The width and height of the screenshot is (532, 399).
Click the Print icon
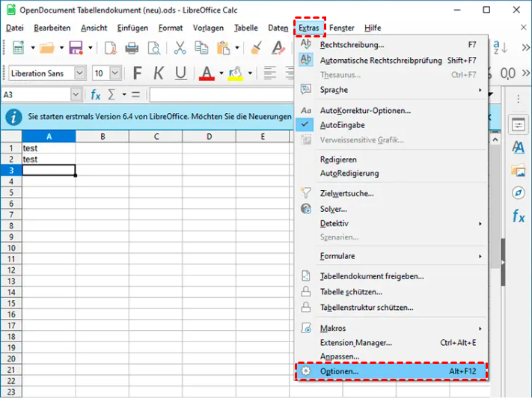click(132, 48)
